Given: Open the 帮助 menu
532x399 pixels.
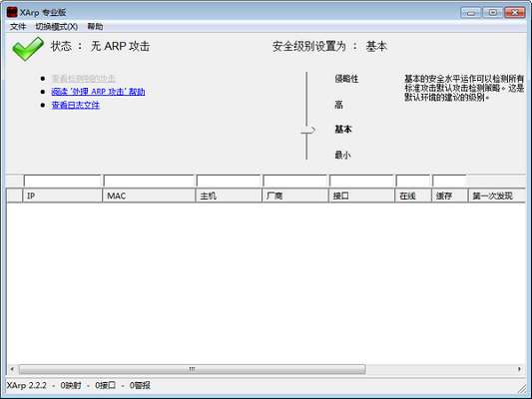Looking at the screenshot, I should 95,27.
